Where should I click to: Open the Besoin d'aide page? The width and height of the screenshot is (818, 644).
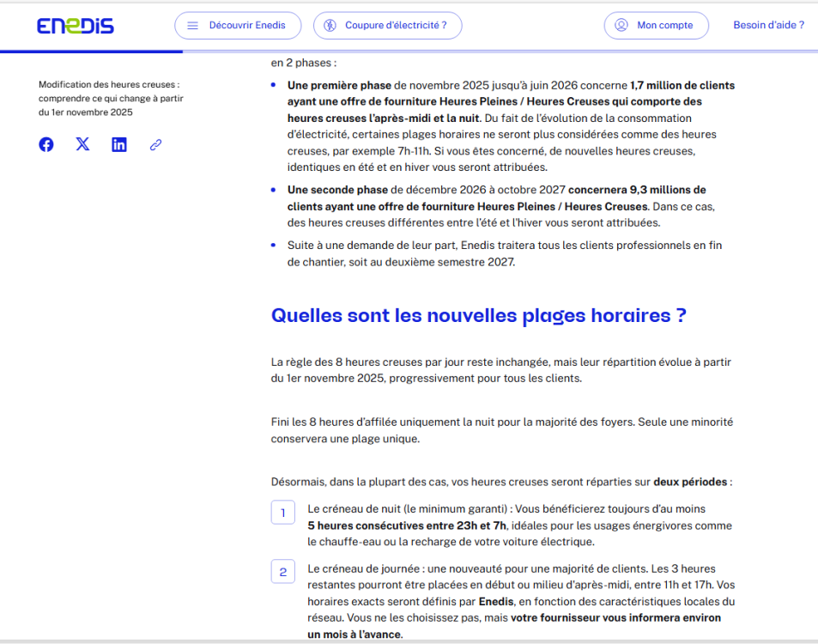click(x=768, y=25)
